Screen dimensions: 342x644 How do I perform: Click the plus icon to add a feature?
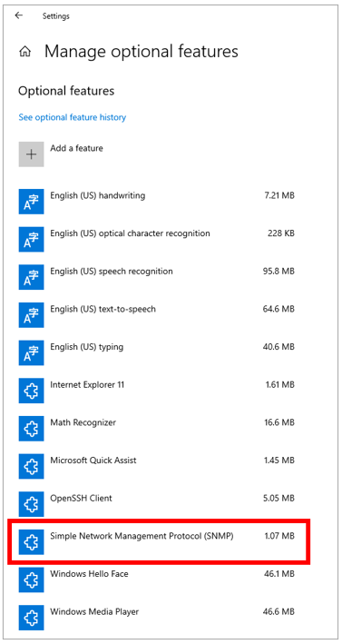(31, 154)
